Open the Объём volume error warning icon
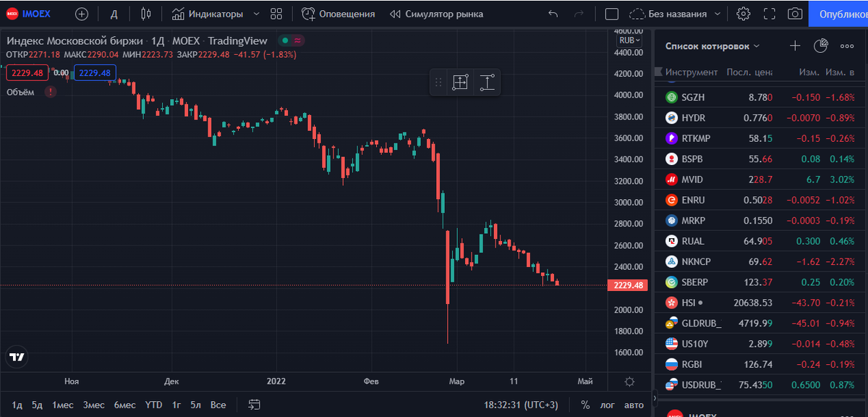Image resolution: width=868 pixels, height=417 pixels. pyautogui.click(x=50, y=91)
